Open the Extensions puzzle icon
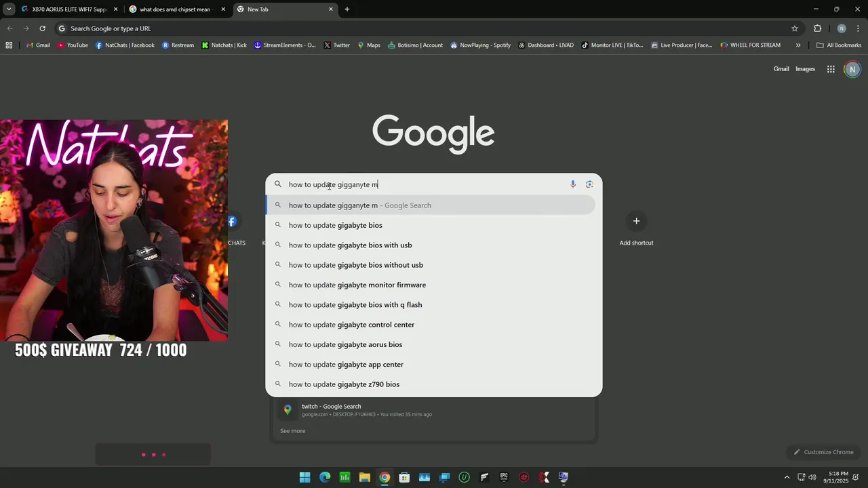Screen dimensions: 868x488 (x=817, y=28)
